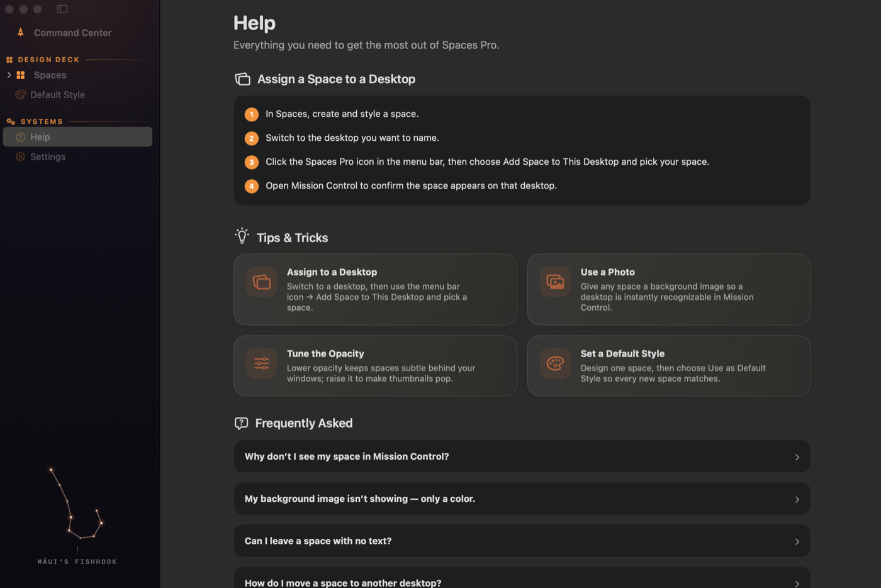Click the step starting 'Click the Spaces Pro icon'
The image size is (881, 588).
pyautogui.click(x=487, y=162)
